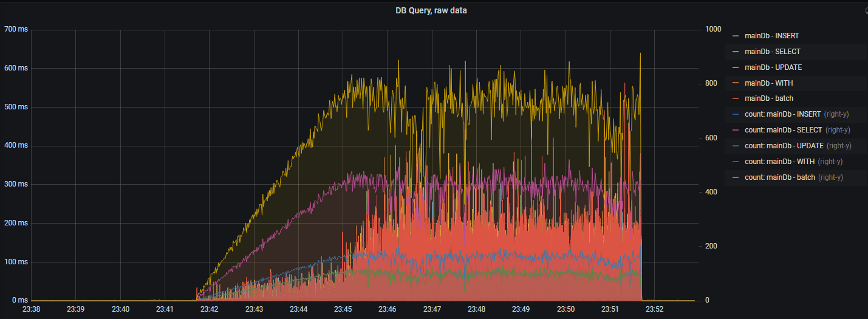Click color line icon beside count: mainDb - SELECT
868x319 pixels.
coord(736,130)
